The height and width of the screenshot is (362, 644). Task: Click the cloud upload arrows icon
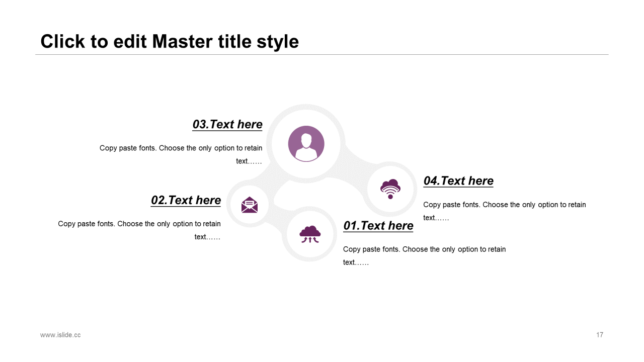[x=310, y=234]
